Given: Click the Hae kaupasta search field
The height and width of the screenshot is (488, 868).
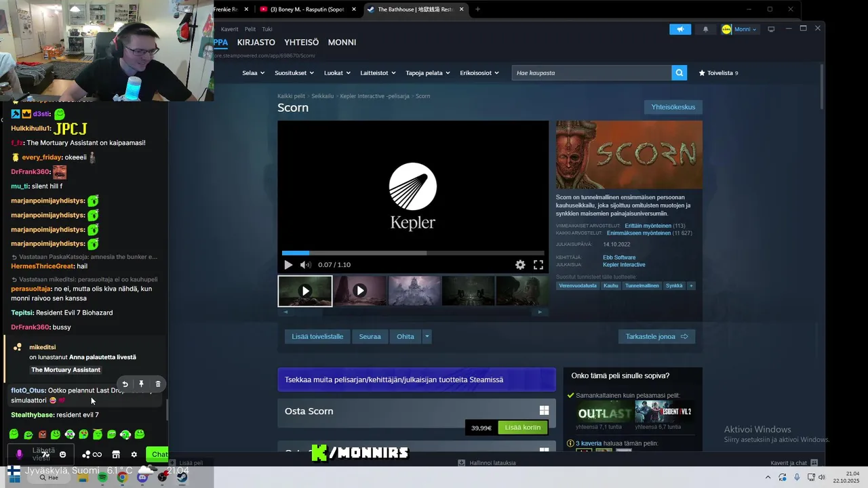Looking at the screenshot, I should 591,73.
